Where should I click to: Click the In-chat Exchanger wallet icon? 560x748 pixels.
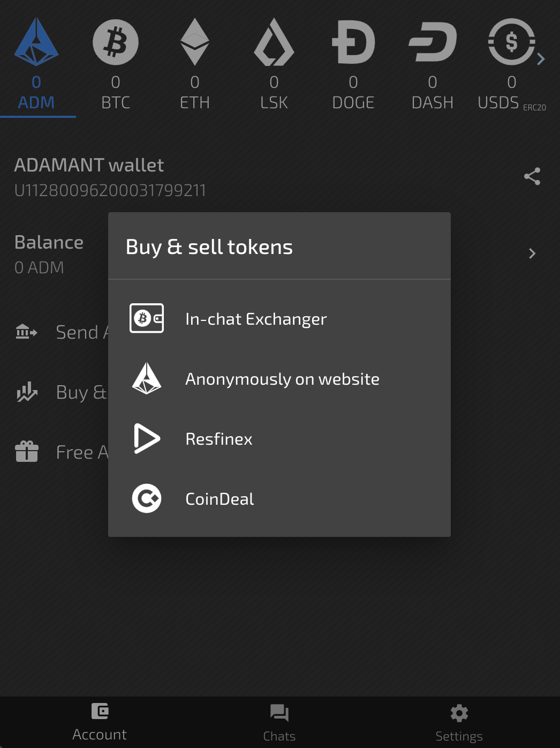pos(146,318)
